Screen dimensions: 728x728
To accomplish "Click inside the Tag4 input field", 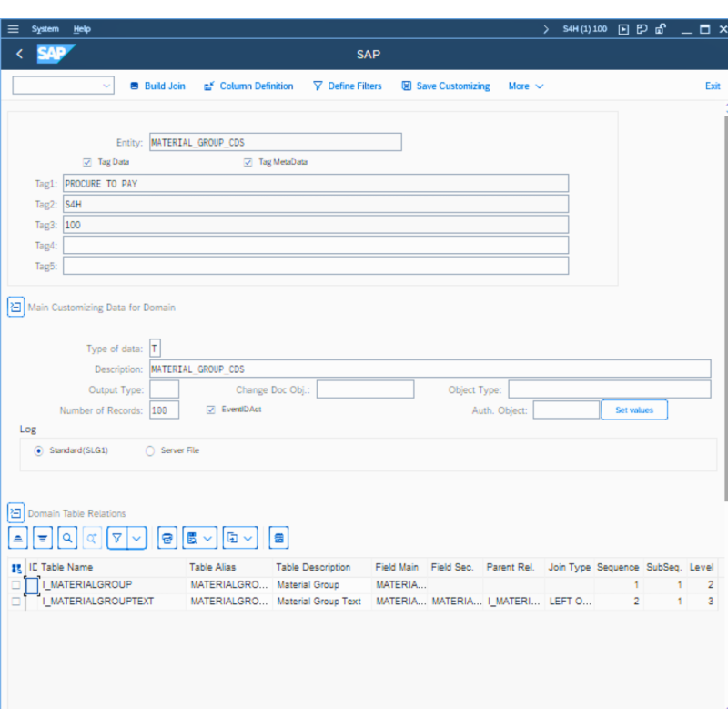I will (316, 245).
